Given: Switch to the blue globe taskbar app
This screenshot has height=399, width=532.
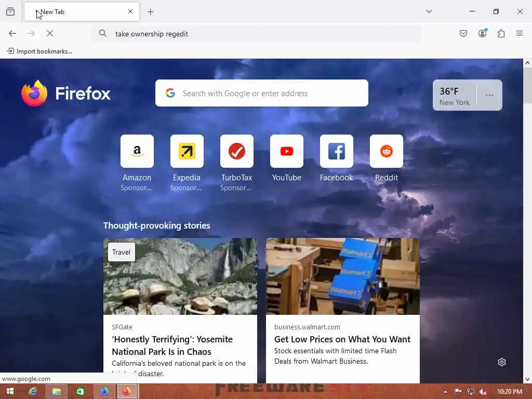Looking at the screenshot, I should (x=104, y=392).
